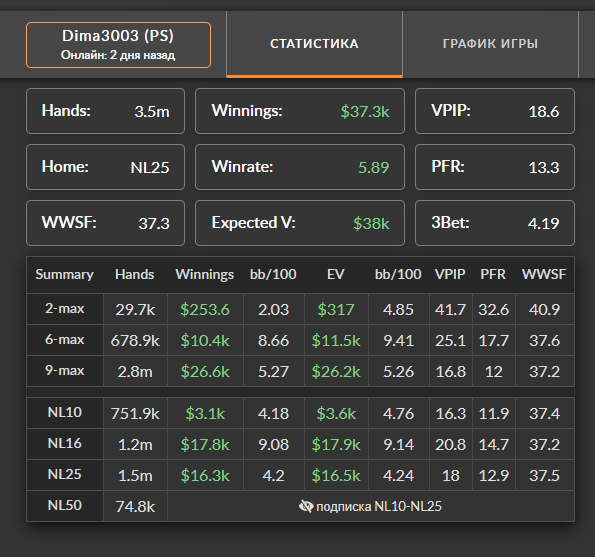Switch to the СТАТИСТИКА tab

[314, 44]
